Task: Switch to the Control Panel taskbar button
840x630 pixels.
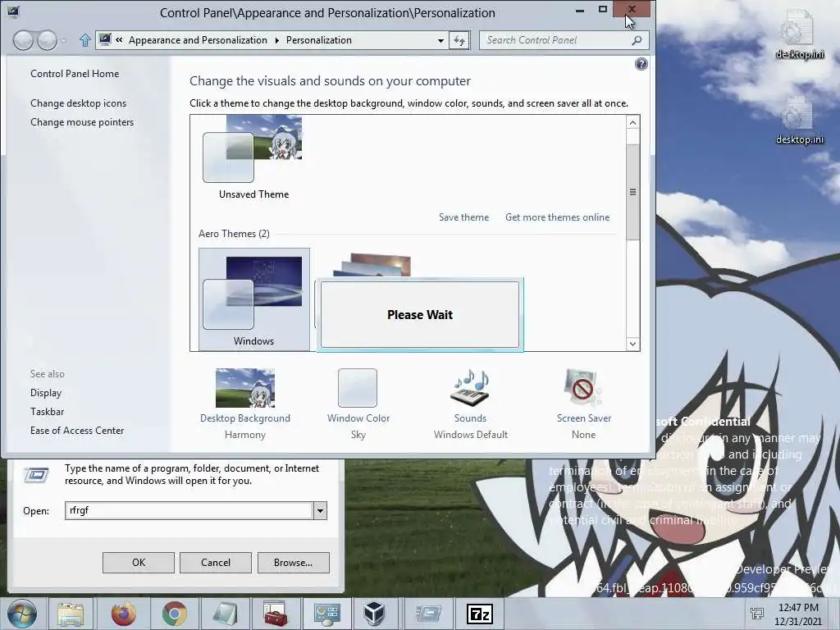Action: tap(326, 614)
